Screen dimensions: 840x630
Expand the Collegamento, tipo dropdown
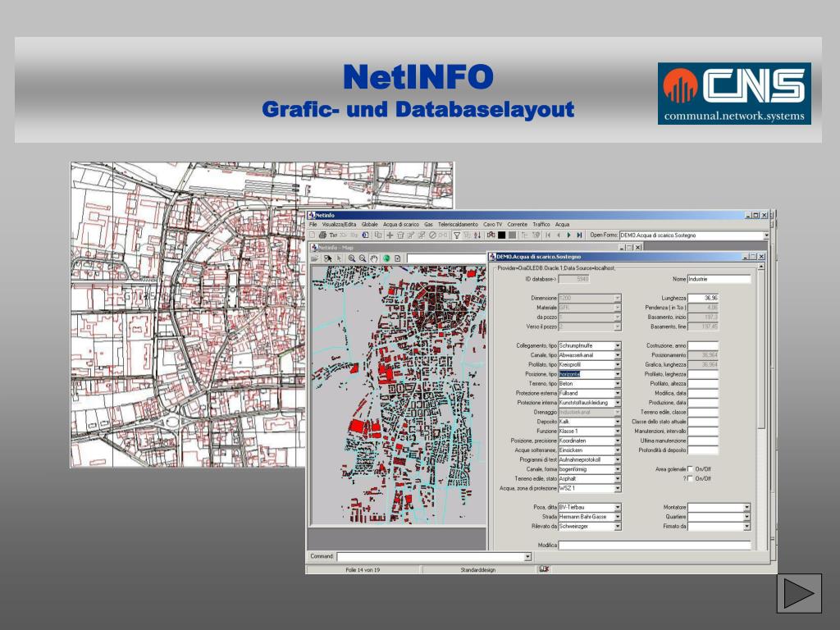[x=618, y=345]
